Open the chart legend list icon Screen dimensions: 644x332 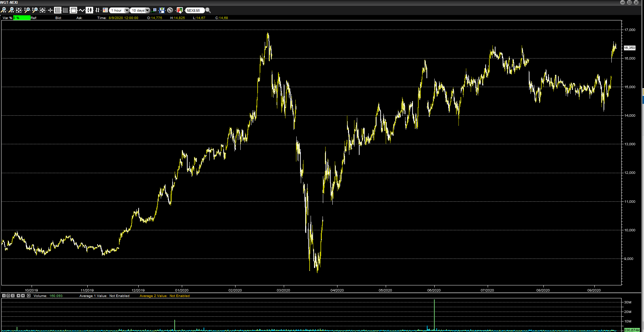point(105,10)
